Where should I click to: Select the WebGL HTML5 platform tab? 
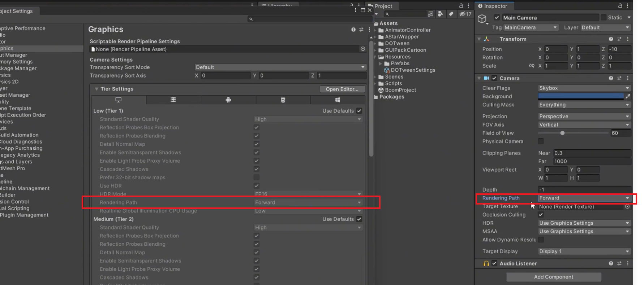tap(283, 100)
